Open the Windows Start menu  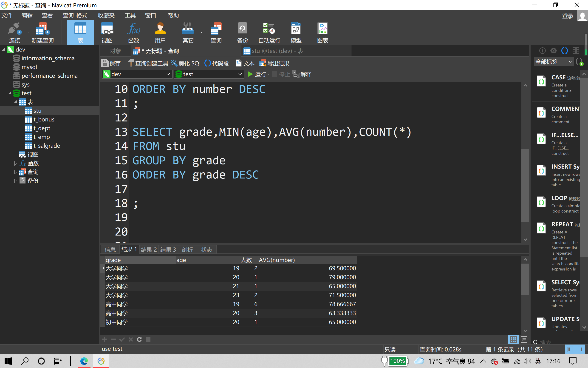coord(8,361)
